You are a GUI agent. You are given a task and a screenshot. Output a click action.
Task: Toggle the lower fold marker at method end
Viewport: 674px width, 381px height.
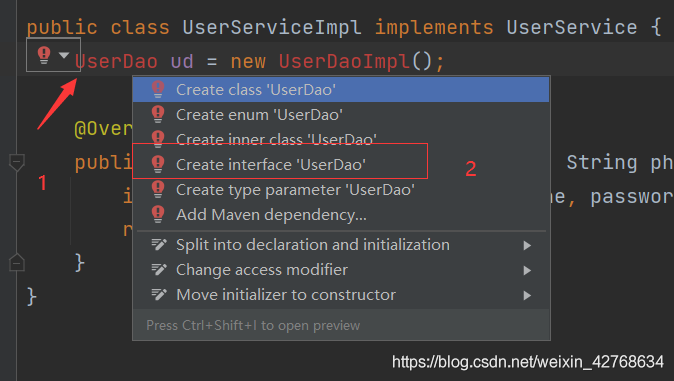click(17, 262)
